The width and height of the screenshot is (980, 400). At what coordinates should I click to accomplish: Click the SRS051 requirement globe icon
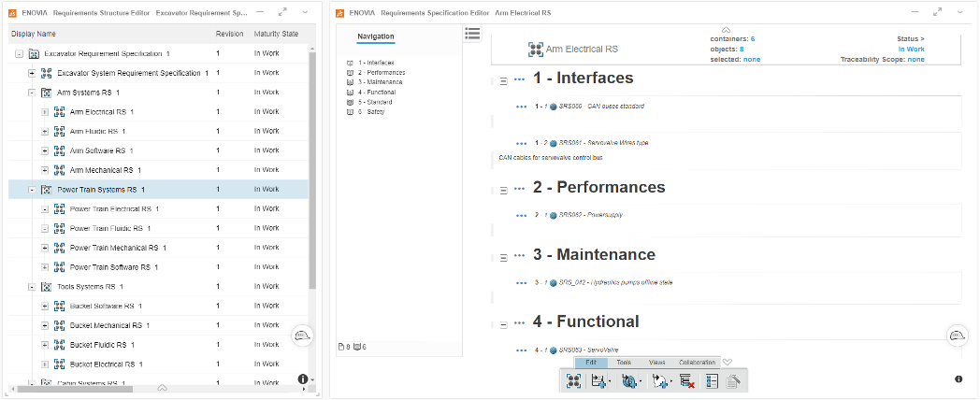coord(554,143)
